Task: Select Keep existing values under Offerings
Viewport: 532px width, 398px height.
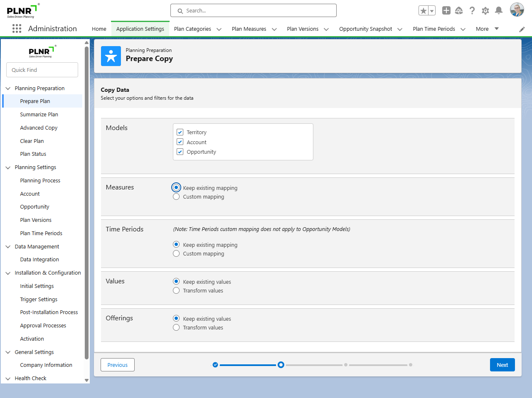Action: (176, 318)
